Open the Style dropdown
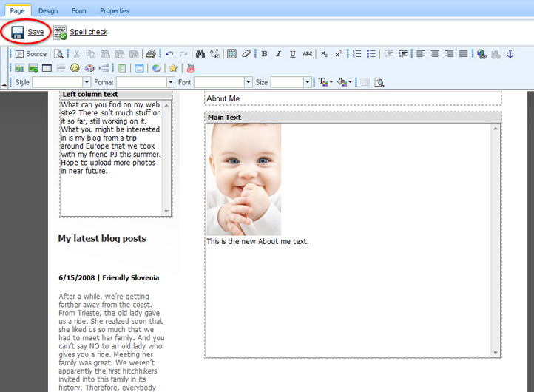The image size is (534, 392). (x=87, y=82)
